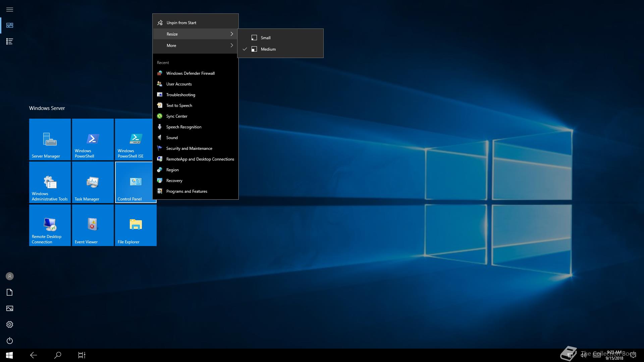The image size is (644, 362).
Task: Open the touch keyboard tray icon
Action: 597,355
